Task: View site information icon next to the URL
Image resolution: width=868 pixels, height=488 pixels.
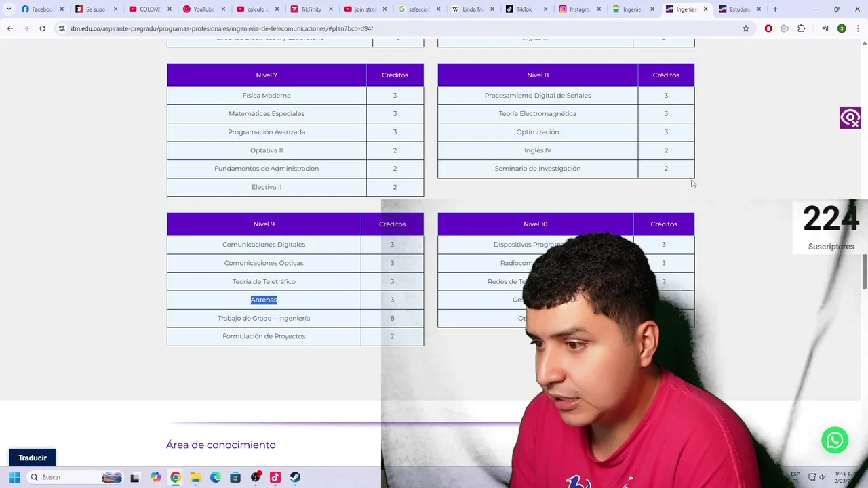Action: (x=62, y=28)
